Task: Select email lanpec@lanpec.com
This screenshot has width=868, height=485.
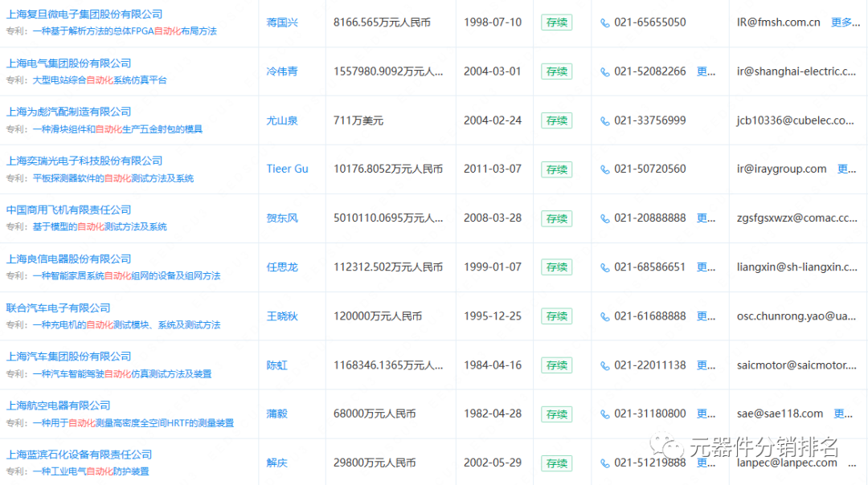Action: tap(787, 463)
